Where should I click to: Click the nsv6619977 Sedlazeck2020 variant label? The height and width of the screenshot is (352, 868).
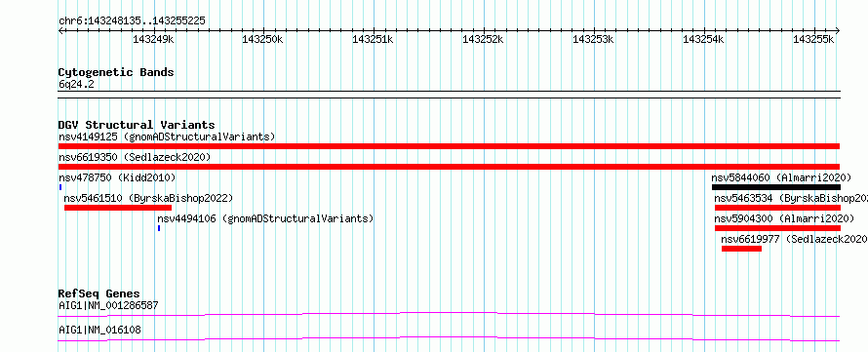pyautogui.click(x=795, y=239)
